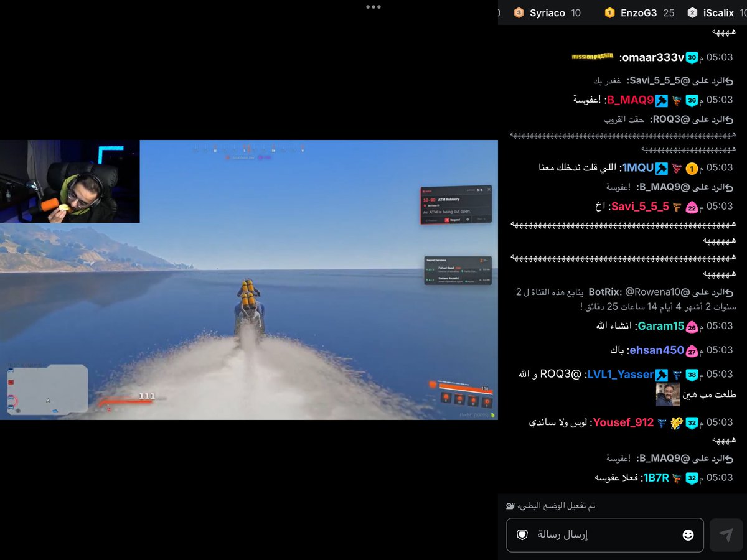Tap the level 32 badge beside Yousef_912

click(x=692, y=422)
